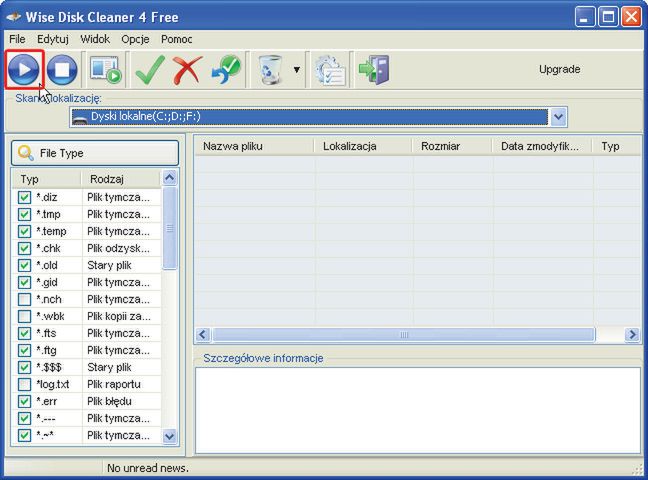Viewport: 648px width, 480px height.
Task: Click the Upgrade link
Action: 559,69
